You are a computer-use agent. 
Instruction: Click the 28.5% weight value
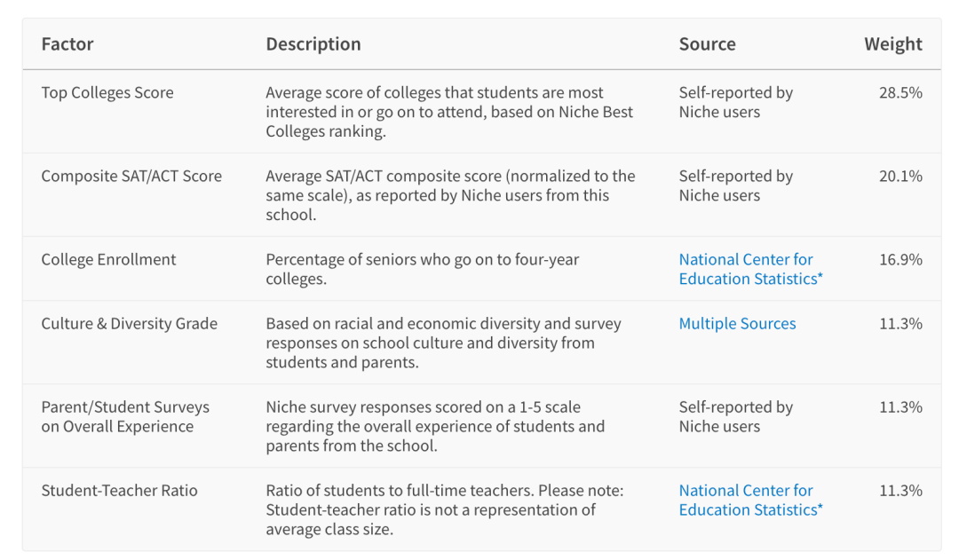point(900,92)
